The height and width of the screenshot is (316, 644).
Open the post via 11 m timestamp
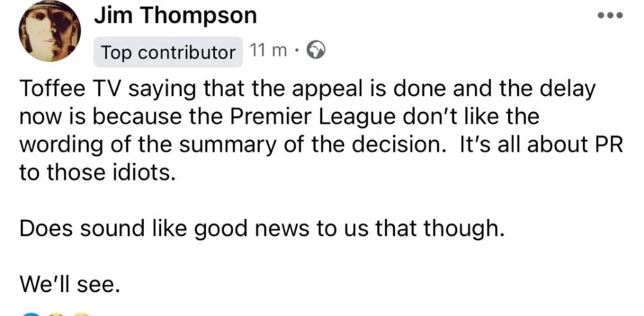coord(269,51)
